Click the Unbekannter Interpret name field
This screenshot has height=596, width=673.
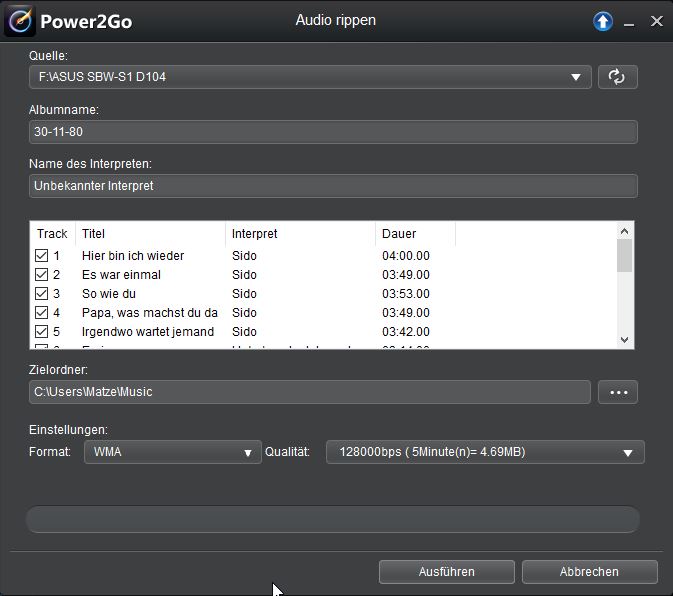click(x=333, y=186)
